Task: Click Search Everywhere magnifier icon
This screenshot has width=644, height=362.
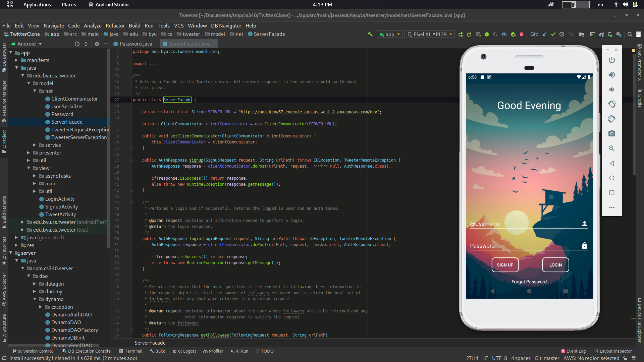Action: click(x=630, y=34)
